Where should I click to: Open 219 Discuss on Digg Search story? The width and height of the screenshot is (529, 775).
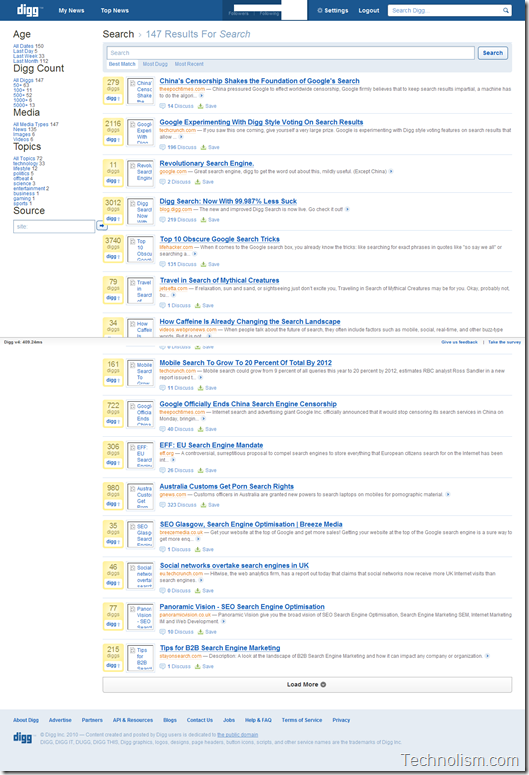click(x=178, y=220)
